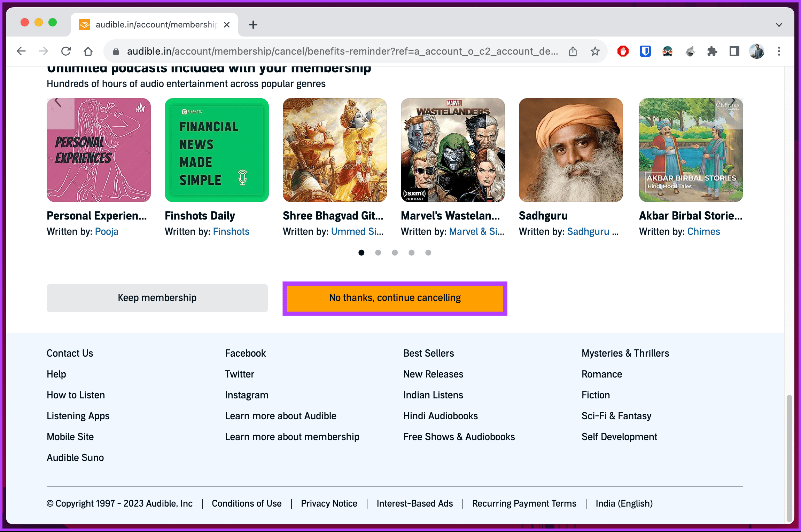Click the Keep membership button
Viewport: 801px width, 532px height.
157,298
